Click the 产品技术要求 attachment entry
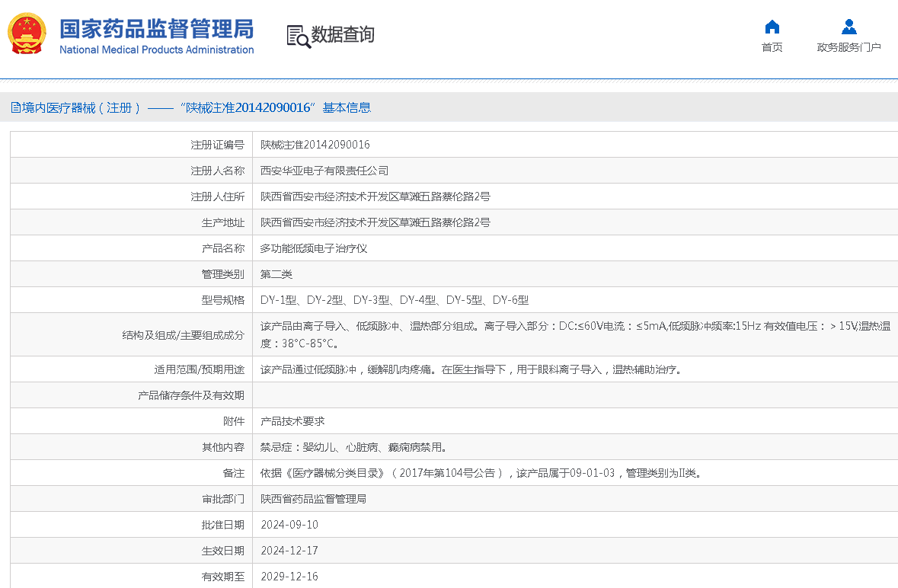This screenshot has height=588, width=898. tap(292, 421)
